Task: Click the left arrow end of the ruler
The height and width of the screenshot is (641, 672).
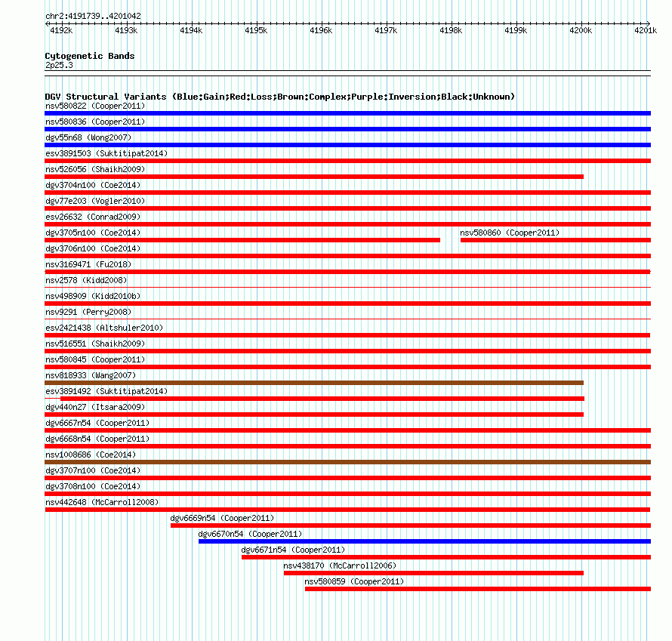Action: 47,23
